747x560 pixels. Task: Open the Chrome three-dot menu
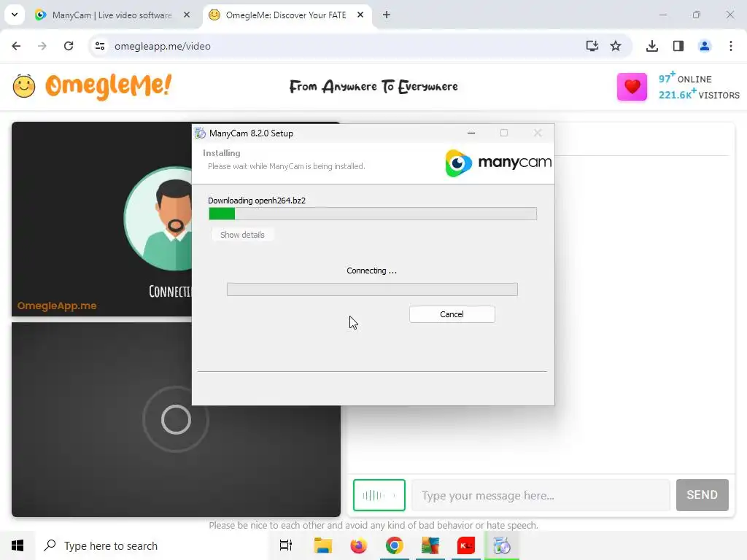tap(731, 46)
